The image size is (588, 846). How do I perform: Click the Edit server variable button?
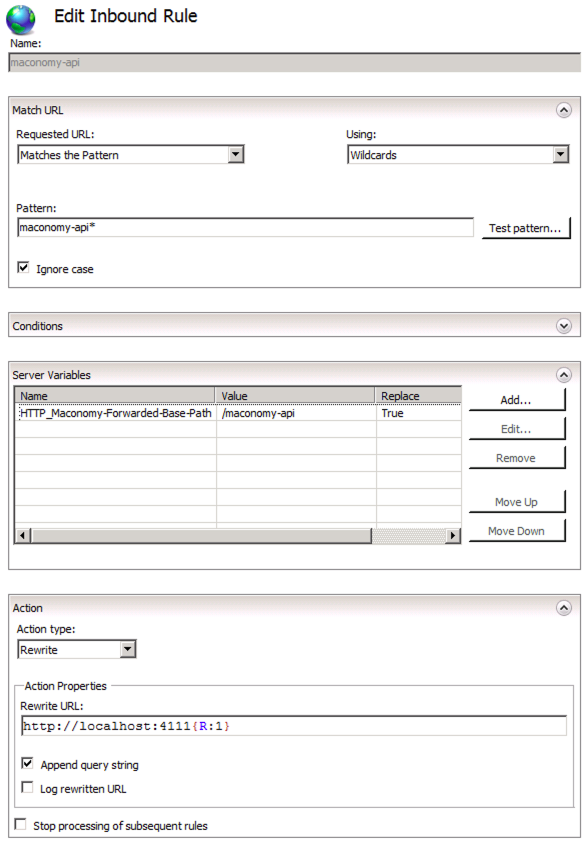point(517,429)
